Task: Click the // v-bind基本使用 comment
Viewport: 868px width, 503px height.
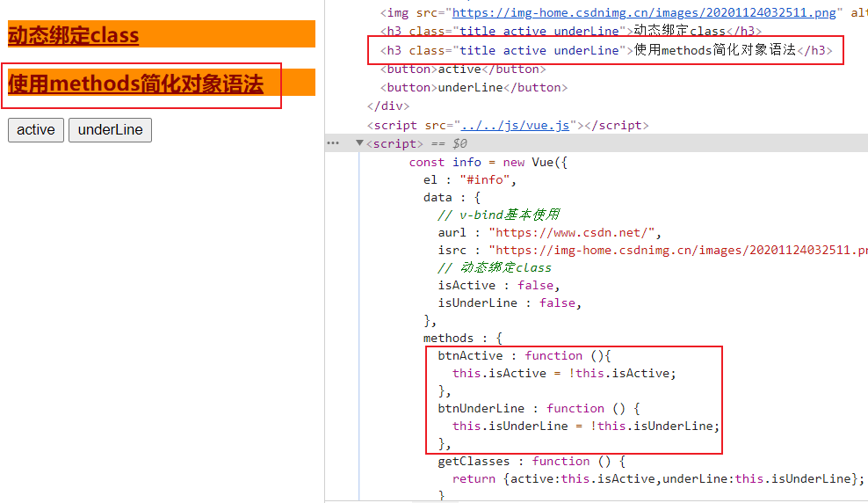Action: [499, 215]
